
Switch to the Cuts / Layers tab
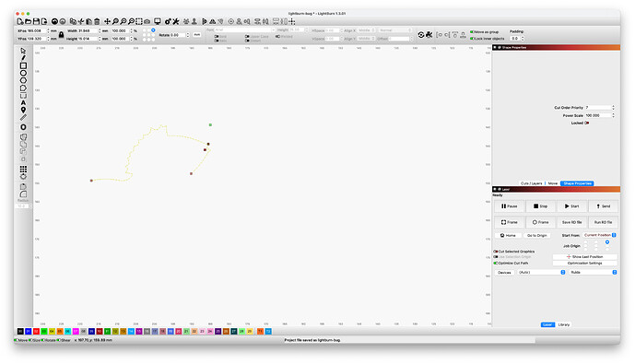tap(532, 183)
